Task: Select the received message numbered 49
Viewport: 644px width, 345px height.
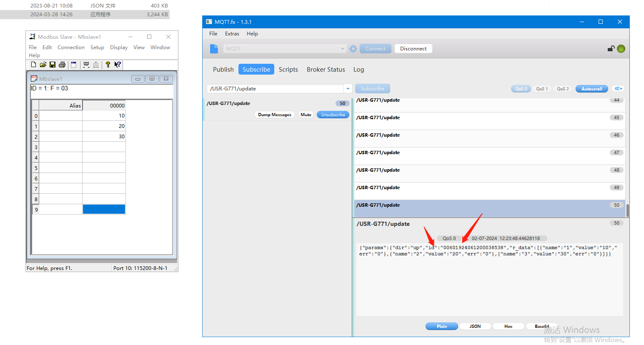Action: [x=489, y=191]
